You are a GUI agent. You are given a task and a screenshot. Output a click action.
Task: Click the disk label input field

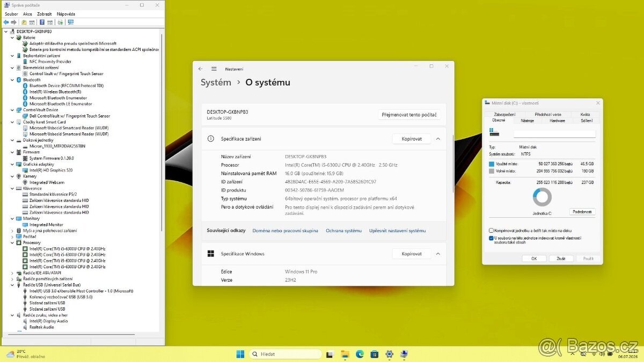[554, 134]
